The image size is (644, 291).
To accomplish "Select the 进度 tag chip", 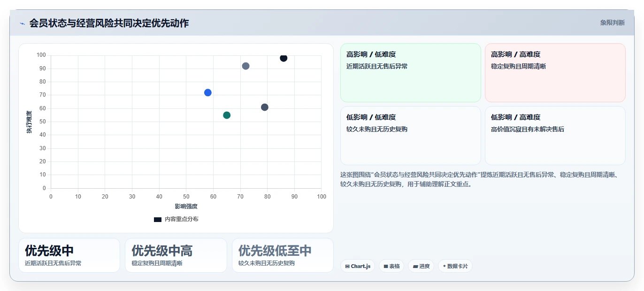I will coord(421,266).
